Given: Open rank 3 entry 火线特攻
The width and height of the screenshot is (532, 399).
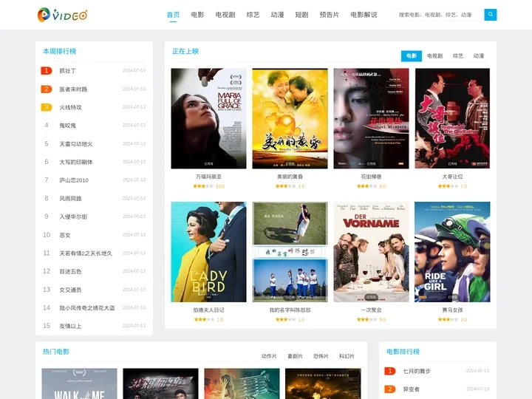Looking at the screenshot, I should pos(71,108).
